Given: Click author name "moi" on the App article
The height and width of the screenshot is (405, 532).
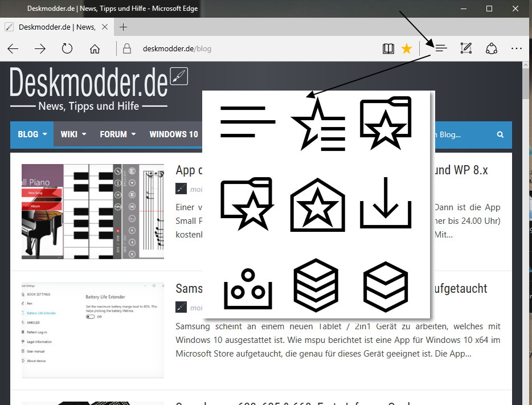Looking at the screenshot, I should pos(196,189).
